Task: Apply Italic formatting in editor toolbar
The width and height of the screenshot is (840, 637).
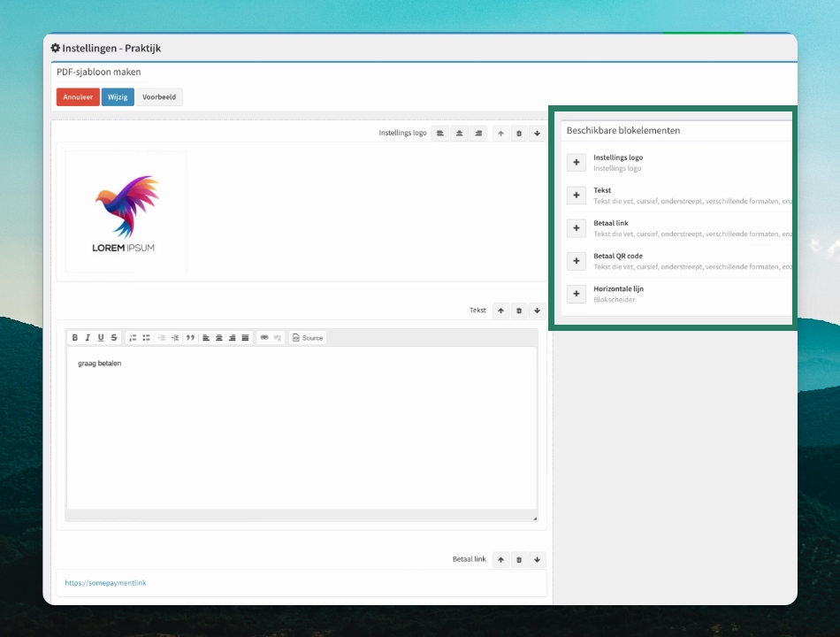Action: pos(88,337)
